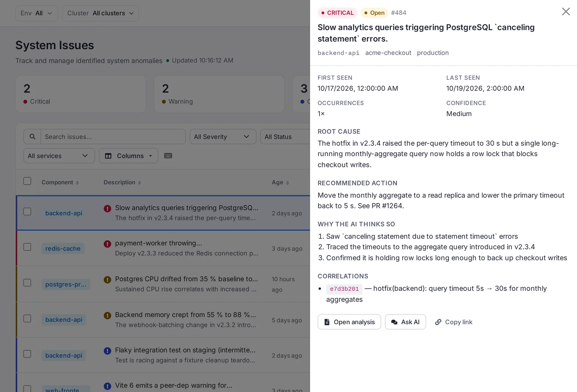Sort by Age column arrows
Screen dimensions: 577x392
click(x=287, y=183)
